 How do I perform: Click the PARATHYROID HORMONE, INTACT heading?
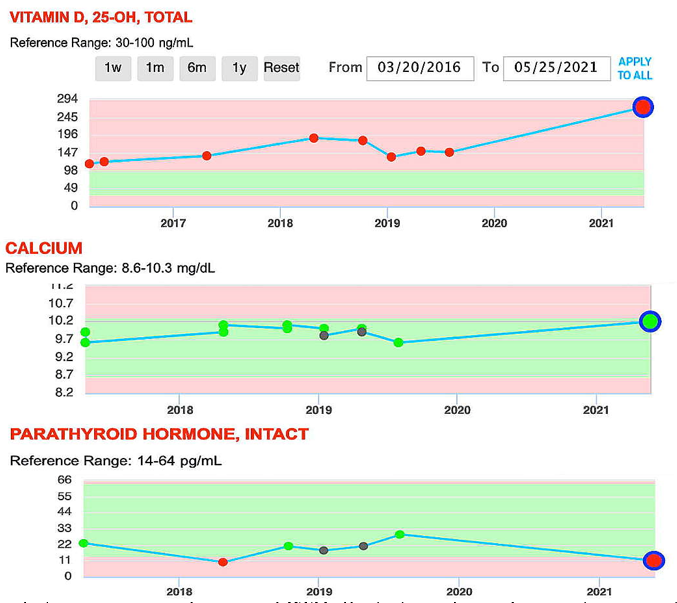159,434
